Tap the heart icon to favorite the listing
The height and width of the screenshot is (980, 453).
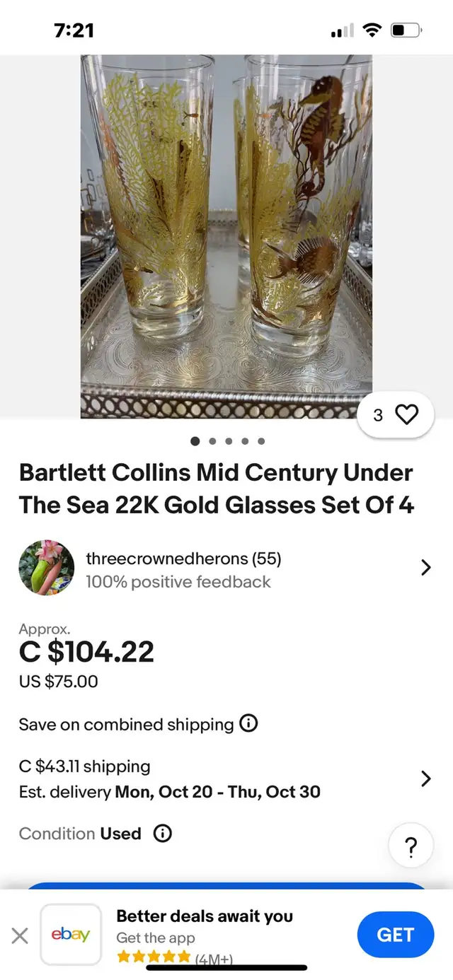407,415
